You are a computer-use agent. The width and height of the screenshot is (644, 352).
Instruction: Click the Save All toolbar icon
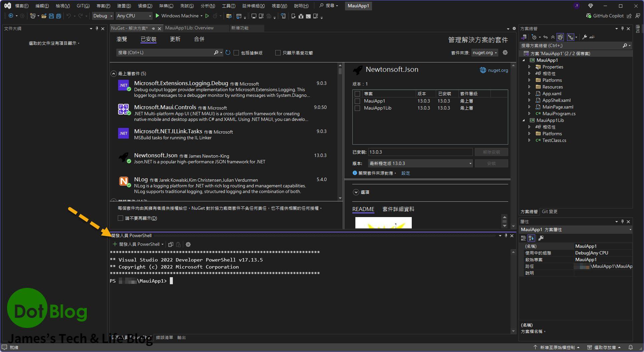coord(58,16)
